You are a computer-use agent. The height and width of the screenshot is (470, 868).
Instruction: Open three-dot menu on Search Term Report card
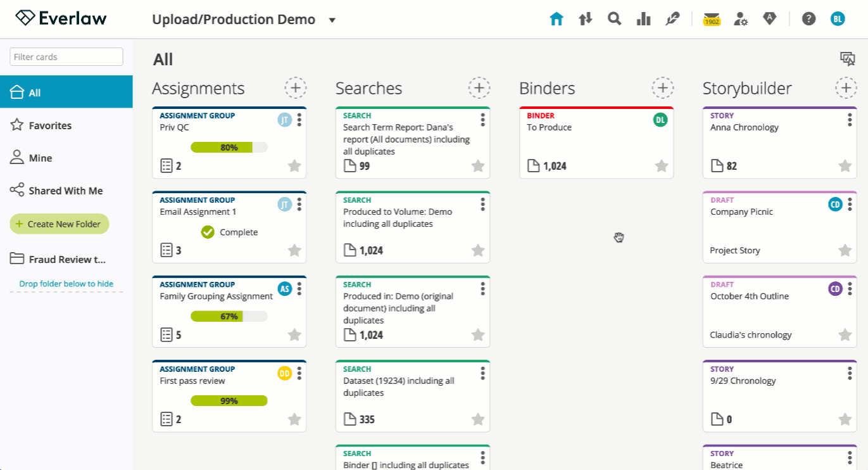[483, 119]
